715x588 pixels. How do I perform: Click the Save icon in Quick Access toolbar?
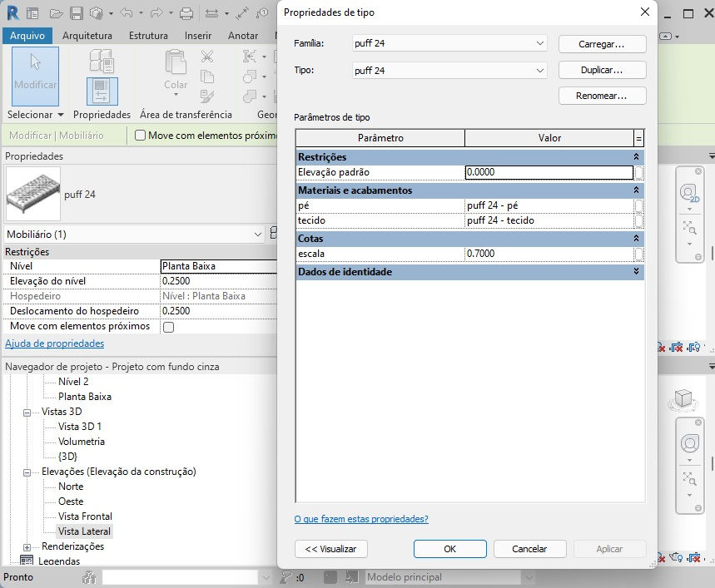(77, 12)
